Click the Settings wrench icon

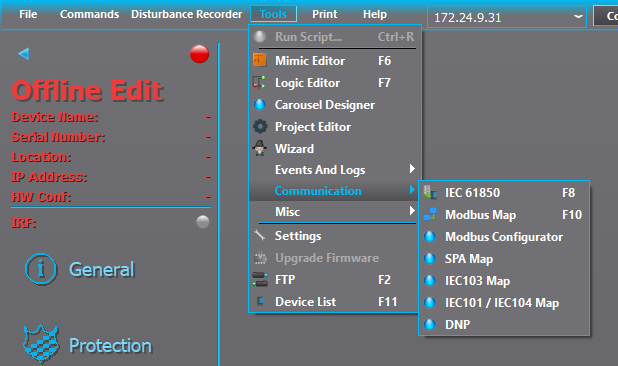[x=259, y=235]
